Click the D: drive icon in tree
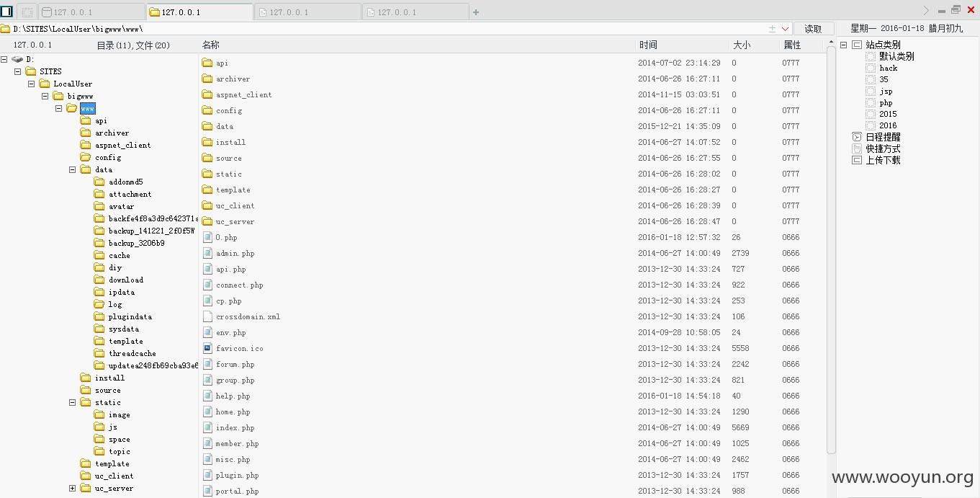 point(17,59)
